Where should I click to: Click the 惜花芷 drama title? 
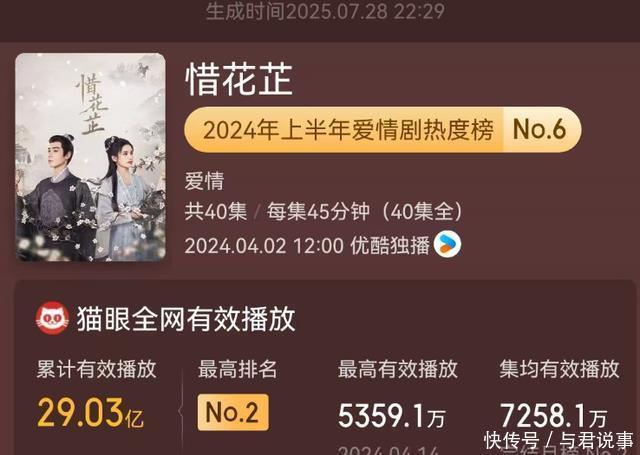239,80
